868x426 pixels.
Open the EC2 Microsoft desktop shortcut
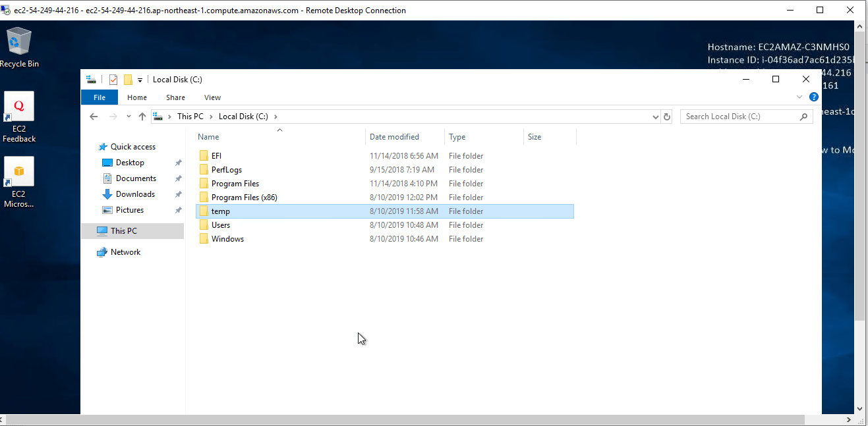pyautogui.click(x=18, y=173)
